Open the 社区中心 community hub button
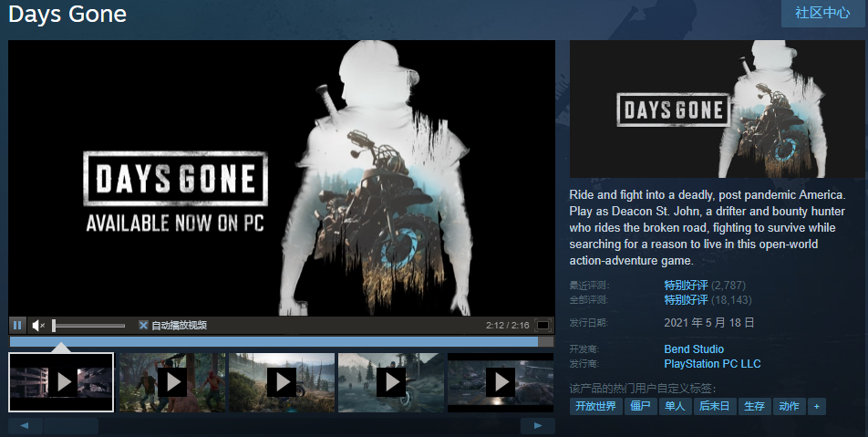The image size is (868, 437). [x=822, y=13]
